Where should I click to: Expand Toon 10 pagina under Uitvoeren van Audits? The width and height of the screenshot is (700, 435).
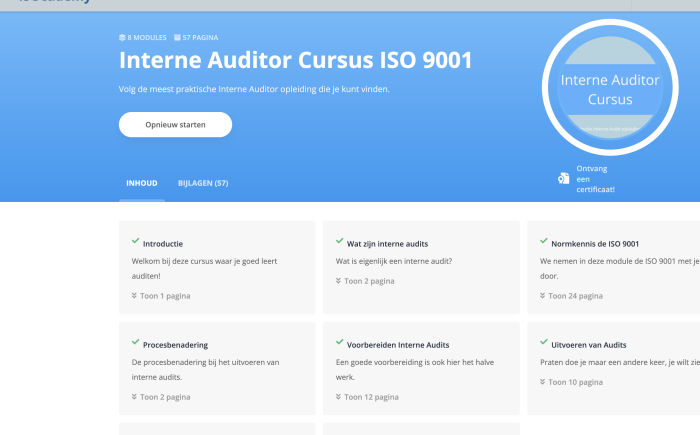tap(571, 382)
